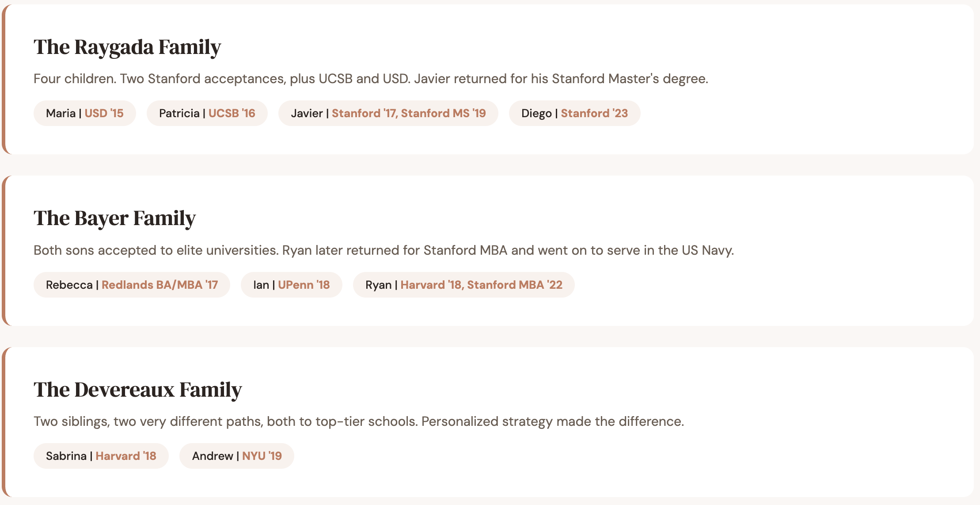Viewport: 980px width, 505px height.
Task: Click Ryan's Harvard '18, Stanford MBA '22 tag
Action: click(x=463, y=285)
